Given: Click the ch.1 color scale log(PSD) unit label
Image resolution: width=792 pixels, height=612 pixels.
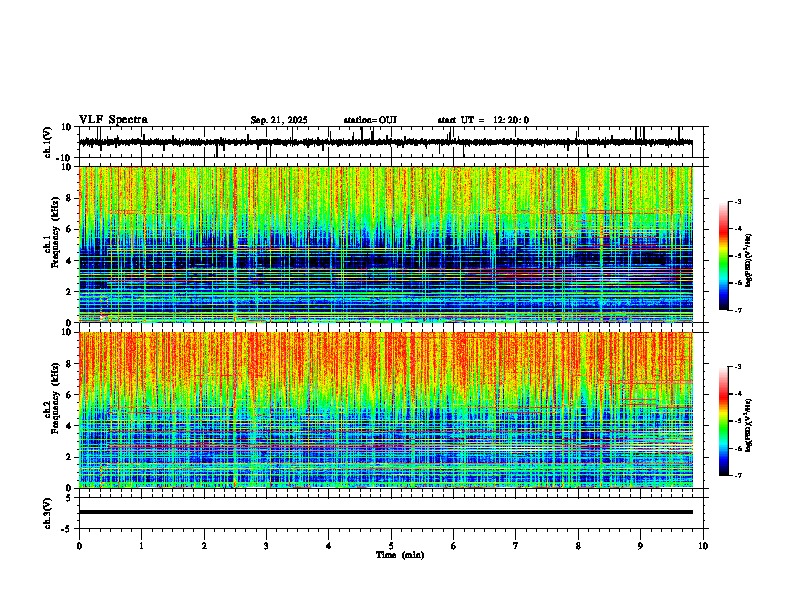Looking at the screenshot, I should coord(749,261).
